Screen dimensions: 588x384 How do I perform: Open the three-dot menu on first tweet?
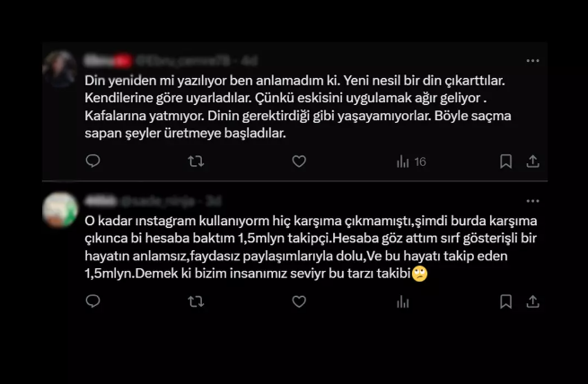click(x=532, y=61)
